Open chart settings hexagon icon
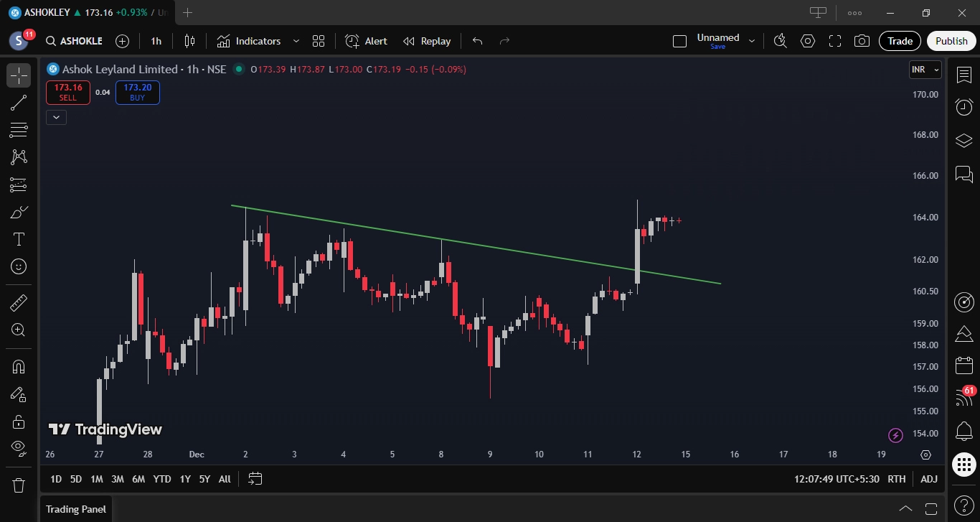The width and height of the screenshot is (980, 522). point(808,41)
